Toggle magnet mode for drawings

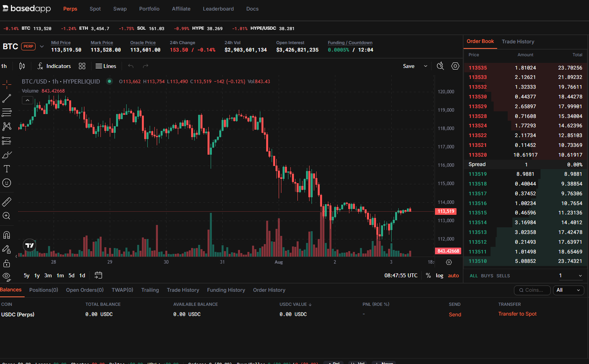(7, 235)
